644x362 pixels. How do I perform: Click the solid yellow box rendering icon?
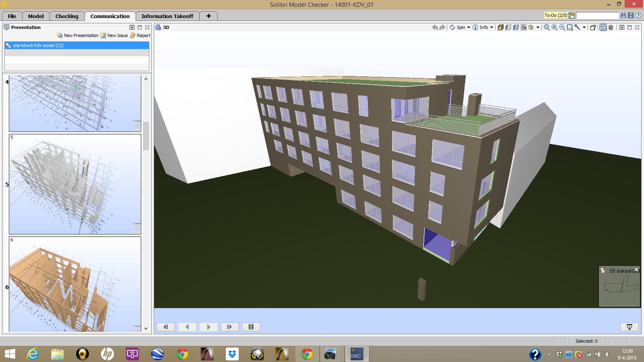(x=500, y=27)
